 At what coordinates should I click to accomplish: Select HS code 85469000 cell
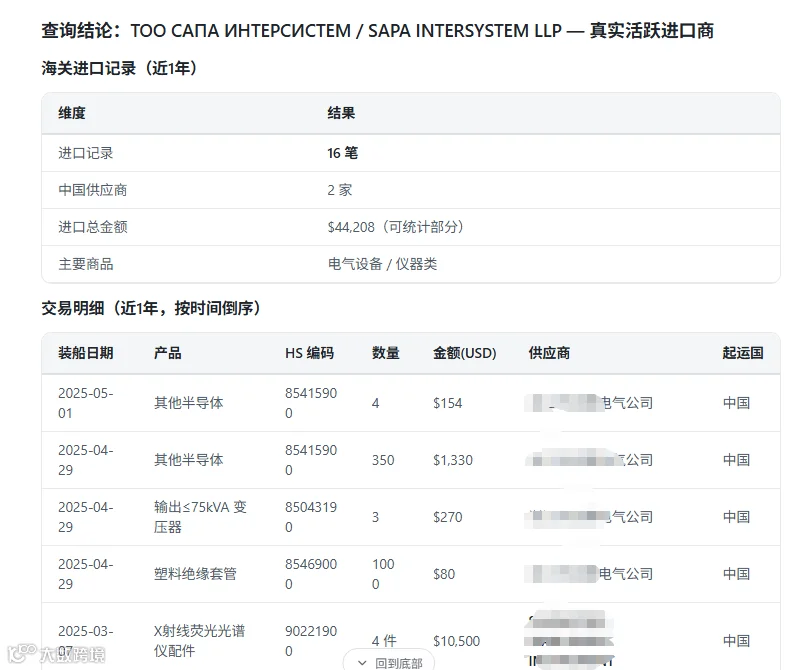tap(311, 574)
